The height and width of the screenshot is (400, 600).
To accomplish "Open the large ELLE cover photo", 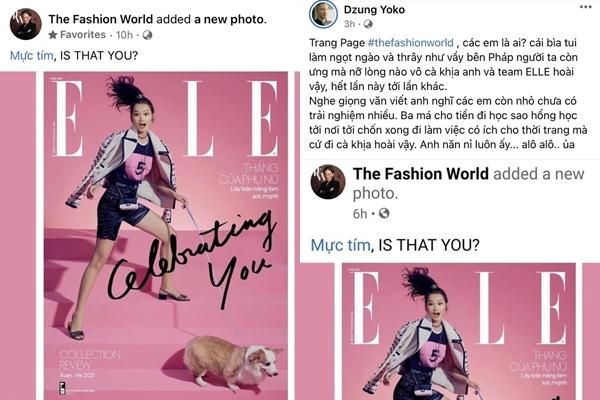I will tap(166, 236).
